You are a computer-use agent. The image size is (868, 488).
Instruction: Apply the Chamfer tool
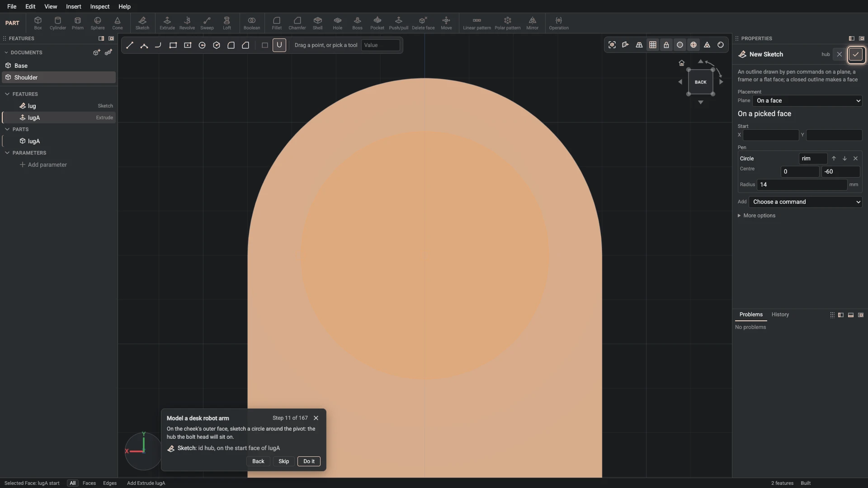[x=297, y=23]
